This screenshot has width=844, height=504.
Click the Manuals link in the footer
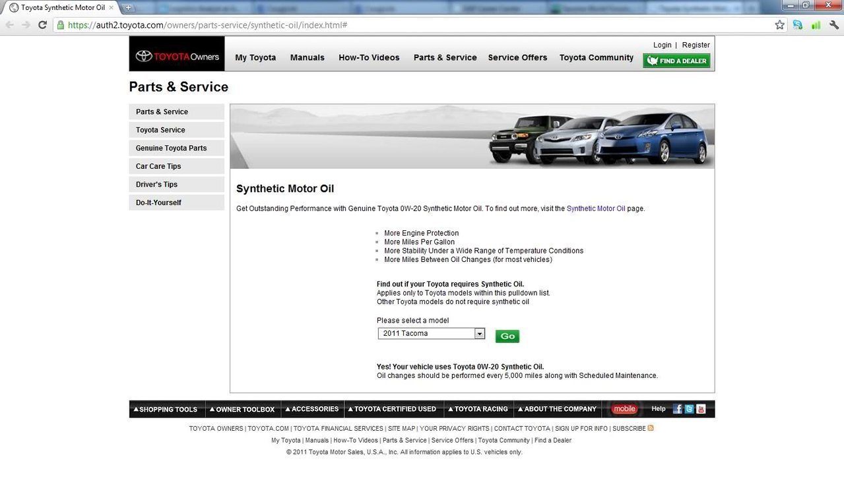pyautogui.click(x=317, y=441)
